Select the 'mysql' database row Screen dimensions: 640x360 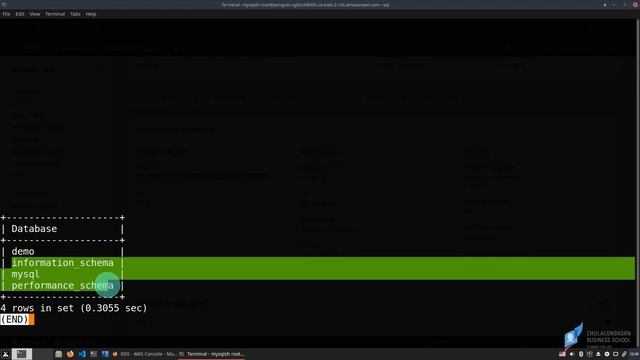click(25, 274)
